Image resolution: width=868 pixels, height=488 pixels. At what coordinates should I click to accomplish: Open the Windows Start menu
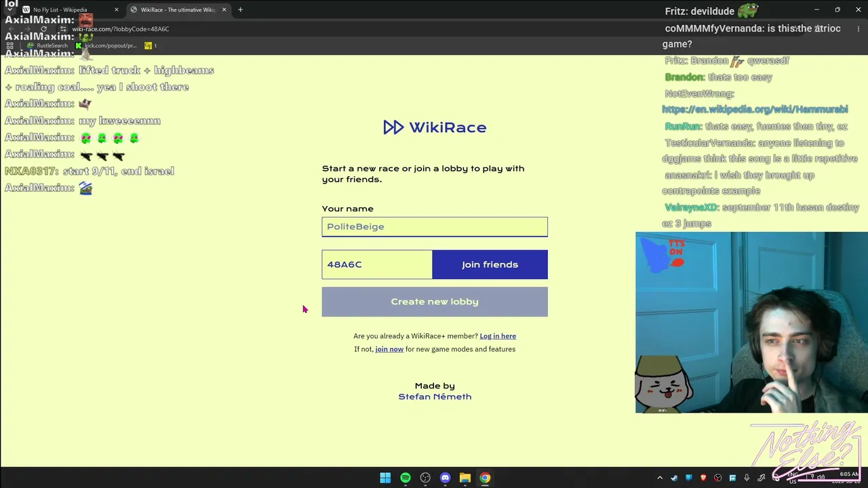(x=385, y=478)
